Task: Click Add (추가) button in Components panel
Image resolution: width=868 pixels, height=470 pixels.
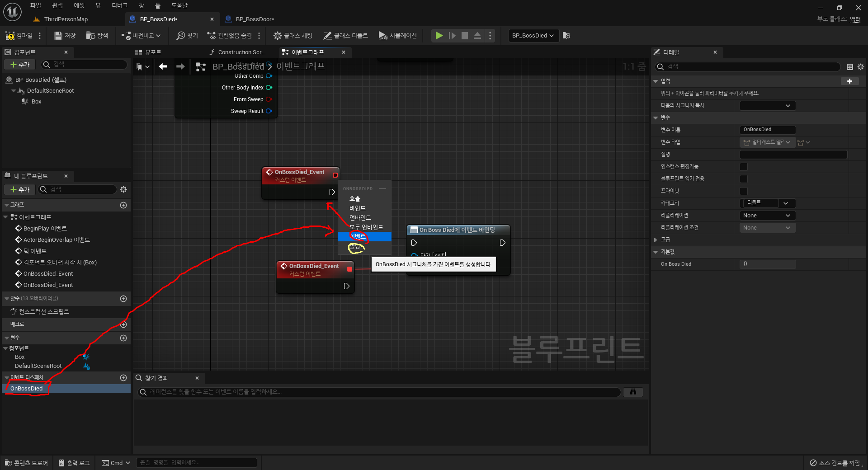Action: (20, 65)
